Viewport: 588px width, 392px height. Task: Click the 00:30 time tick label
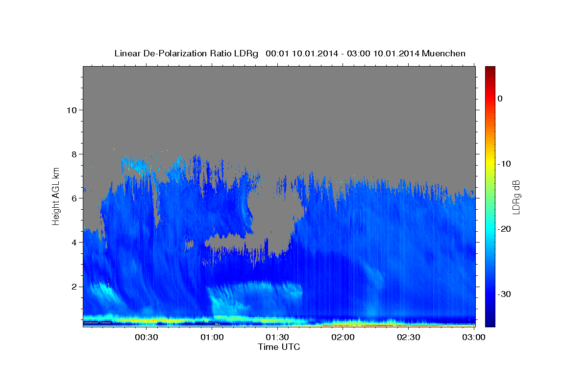click(147, 337)
